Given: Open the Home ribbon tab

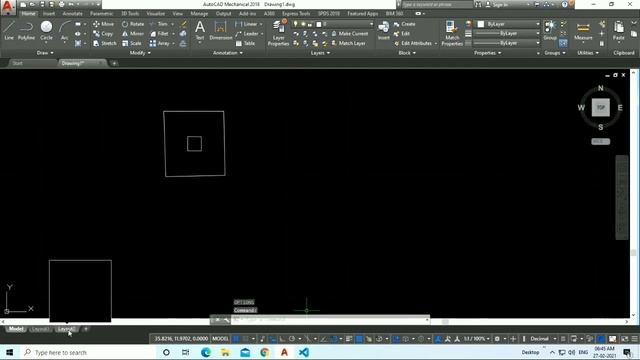Looking at the screenshot, I should tap(28, 13).
